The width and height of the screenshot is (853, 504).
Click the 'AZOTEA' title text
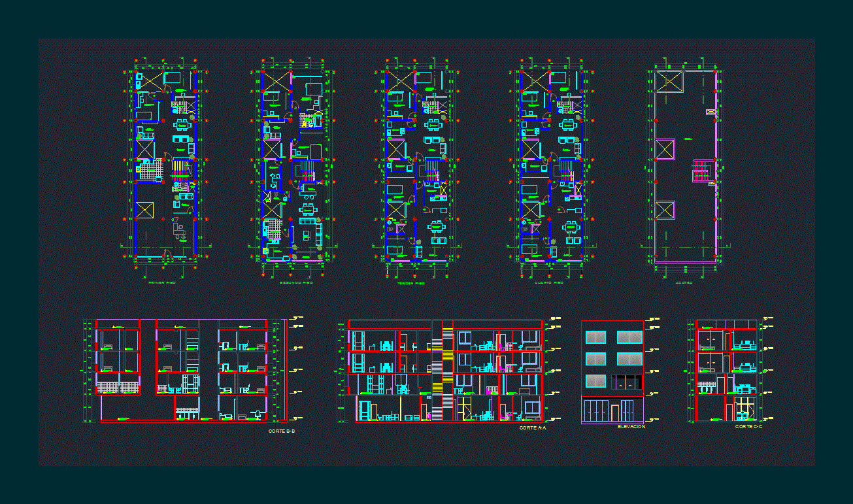tap(684, 283)
